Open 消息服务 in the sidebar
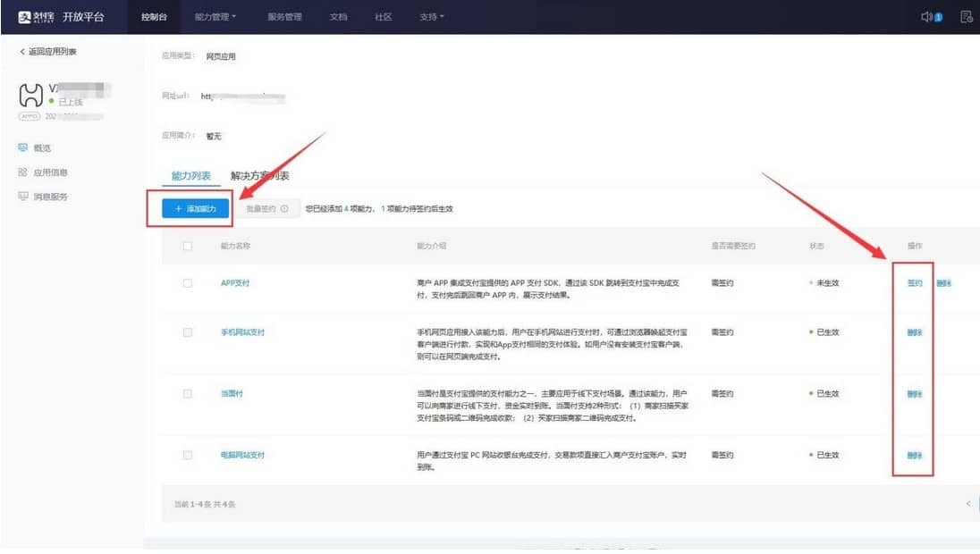980x554 pixels. [50, 197]
